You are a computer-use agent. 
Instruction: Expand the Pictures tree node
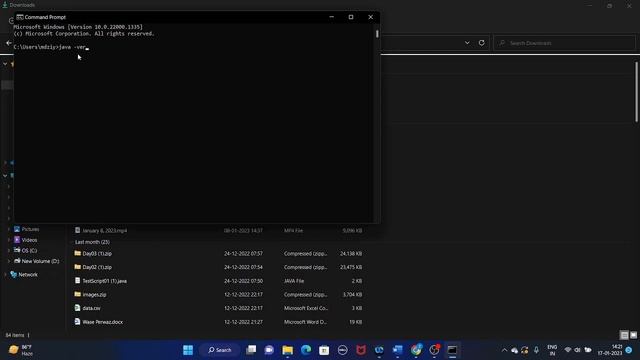pos(9,229)
